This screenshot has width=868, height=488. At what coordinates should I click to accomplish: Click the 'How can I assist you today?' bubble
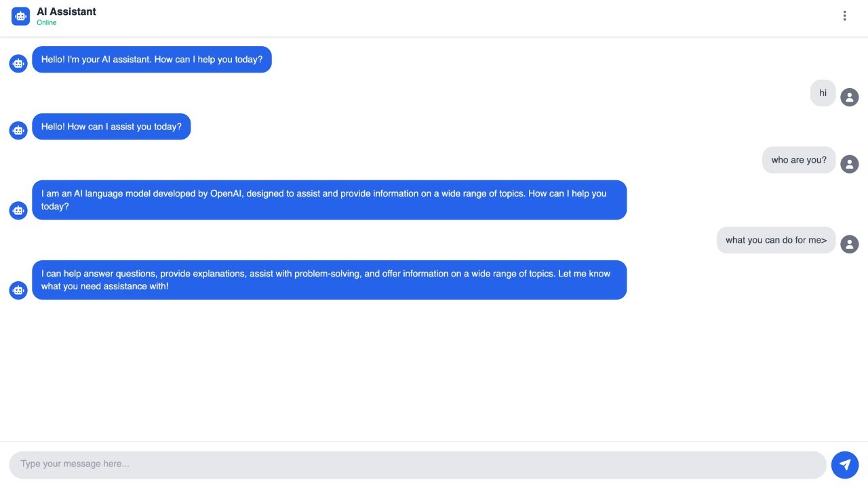click(111, 127)
